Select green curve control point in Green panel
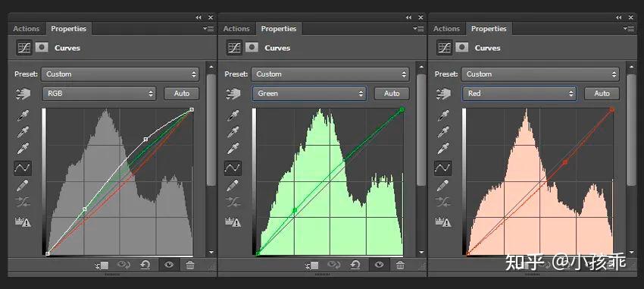This screenshot has width=644, height=289. pyautogui.click(x=295, y=210)
